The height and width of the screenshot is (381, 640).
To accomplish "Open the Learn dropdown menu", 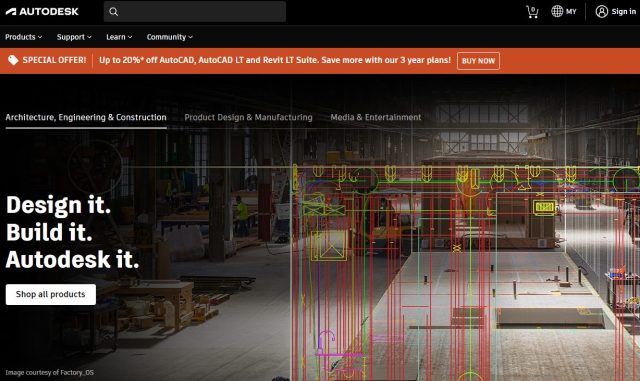I will click(119, 37).
